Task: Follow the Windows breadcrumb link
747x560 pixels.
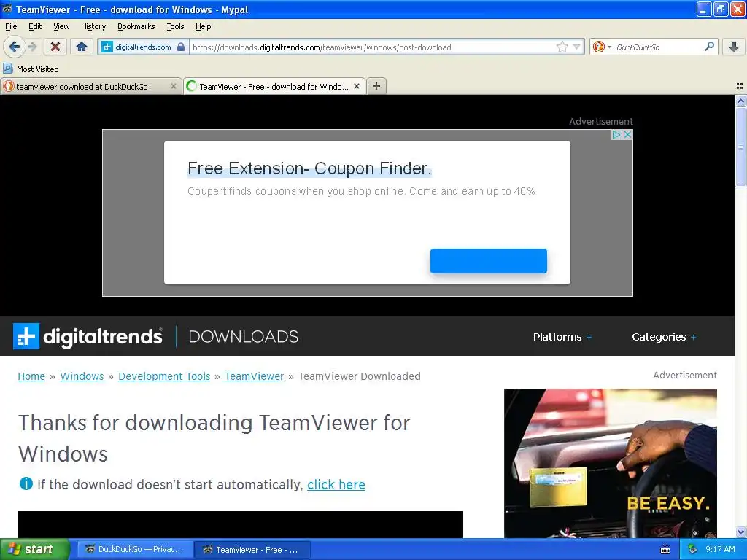Action: tap(82, 376)
